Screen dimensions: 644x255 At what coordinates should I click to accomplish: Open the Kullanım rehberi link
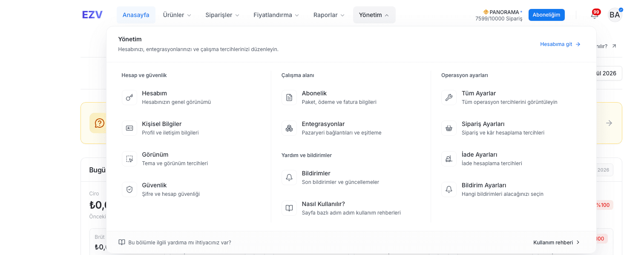click(557, 242)
